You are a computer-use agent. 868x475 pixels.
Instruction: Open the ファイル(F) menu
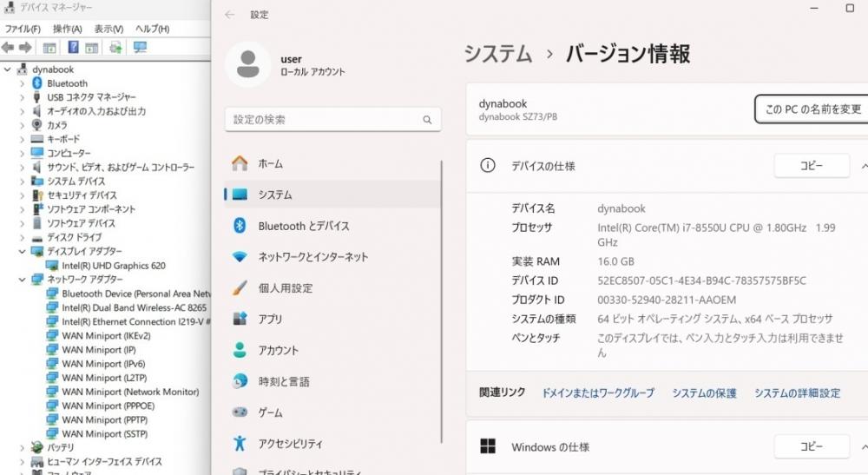(23, 29)
